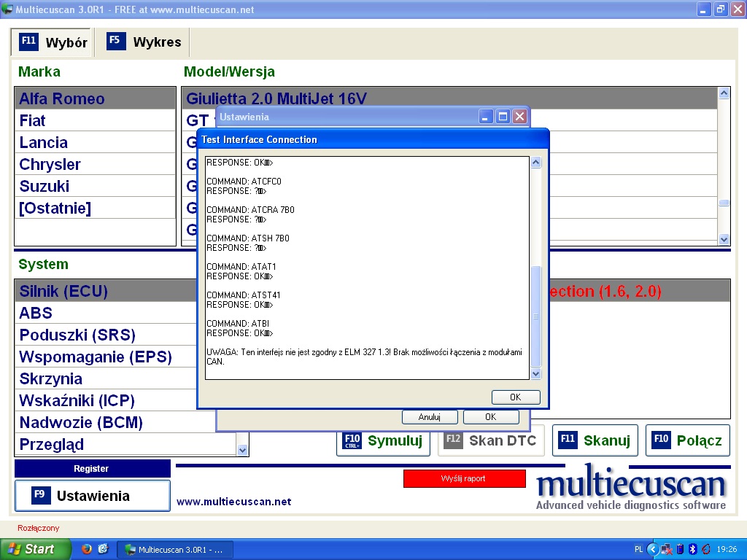This screenshot has width=747, height=560.
Task: Click the PL language indicator
Action: (x=638, y=549)
